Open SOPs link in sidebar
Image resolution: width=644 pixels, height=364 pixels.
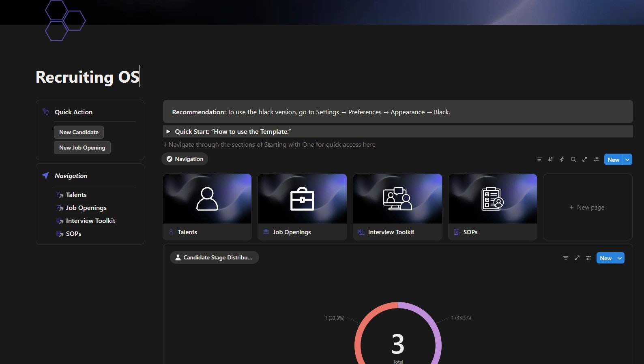pyautogui.click(x=73, y=234)
